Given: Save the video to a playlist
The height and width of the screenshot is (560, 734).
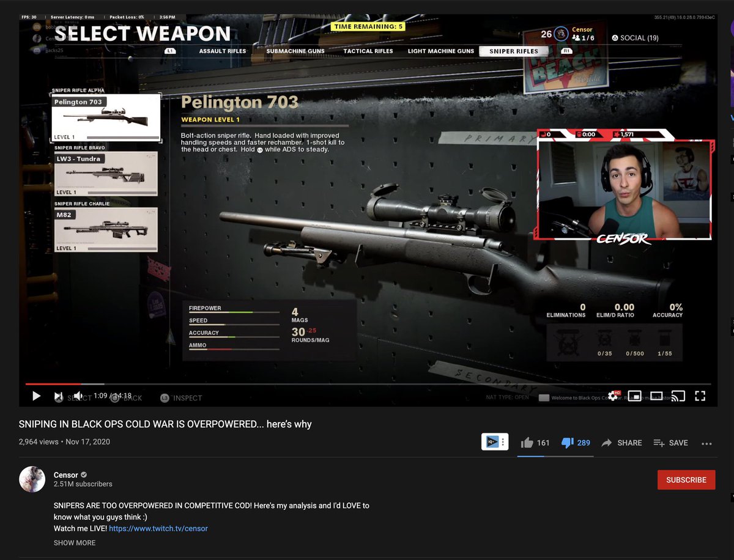Looking at the screenshot, I should [x=670, y=443].
